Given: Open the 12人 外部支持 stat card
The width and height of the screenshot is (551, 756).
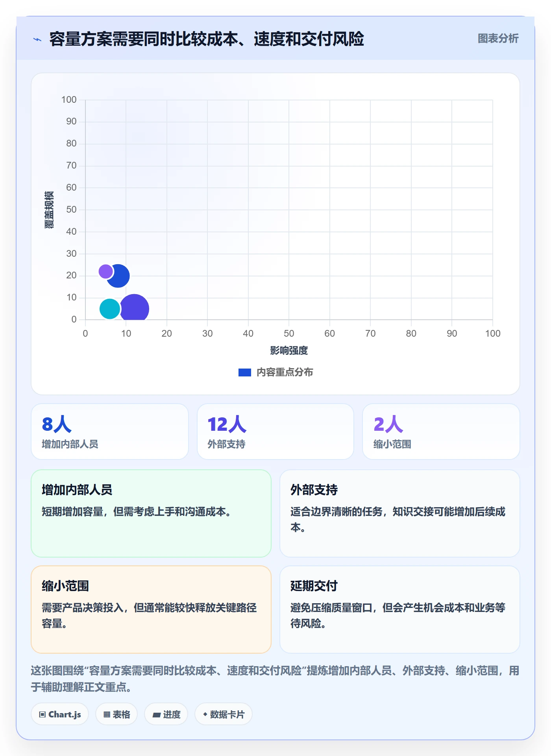Looking at the screenshot, I should [x=275, y=432].
